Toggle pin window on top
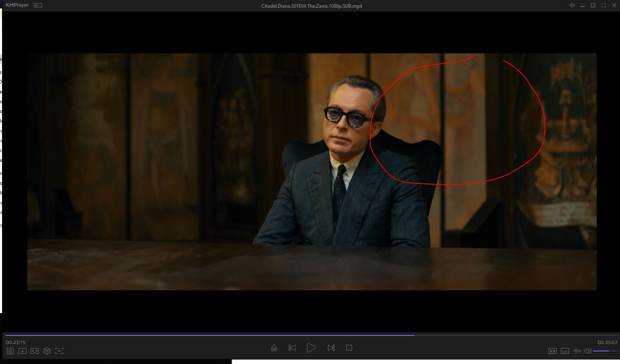This screenshot has width=620, height=364. 572,5
